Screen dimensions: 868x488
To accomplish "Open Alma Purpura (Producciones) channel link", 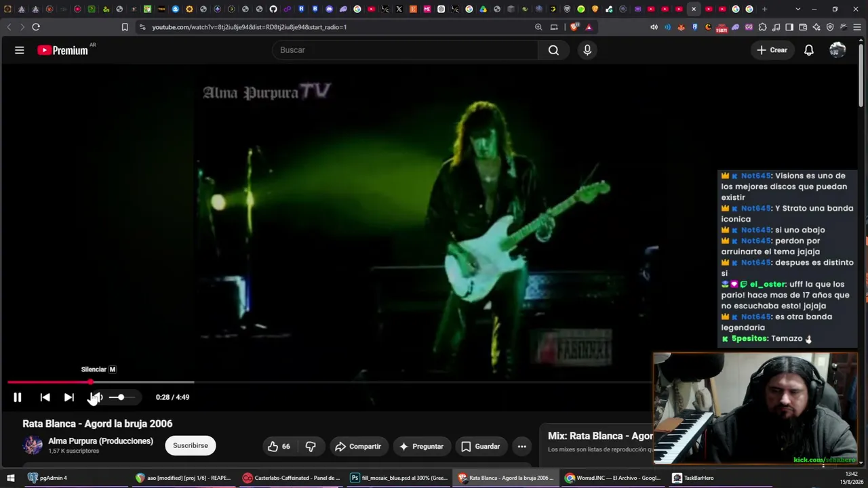I will [x=100, y=441].
